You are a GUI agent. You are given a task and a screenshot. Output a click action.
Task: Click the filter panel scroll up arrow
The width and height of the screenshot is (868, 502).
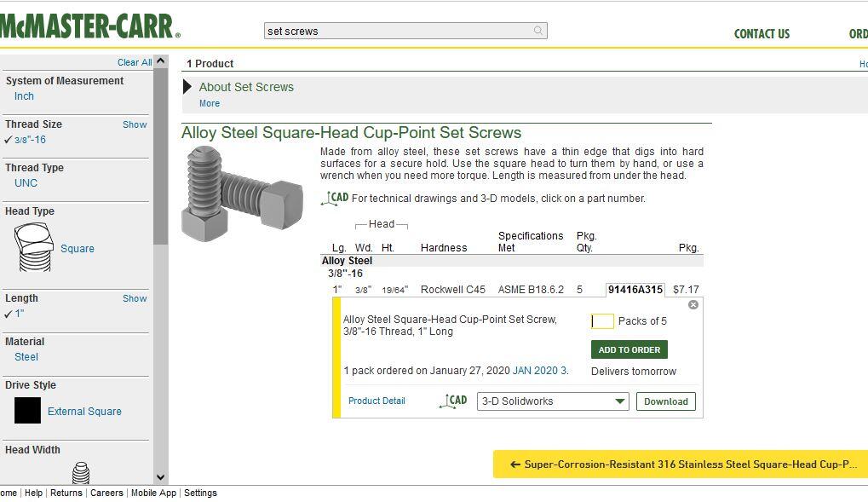click(x=160, y=61)
